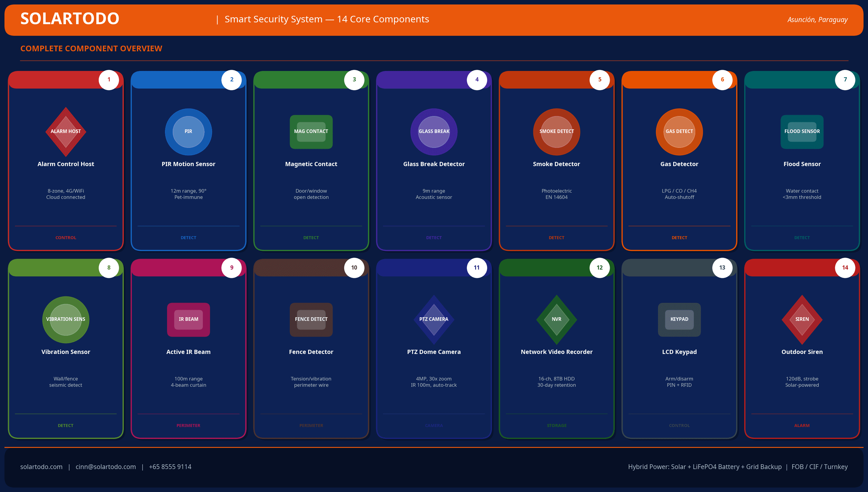Click badge 10 on the Fence Detector card
This screenshot has height=492, width=868.
(x=354, y=268)
